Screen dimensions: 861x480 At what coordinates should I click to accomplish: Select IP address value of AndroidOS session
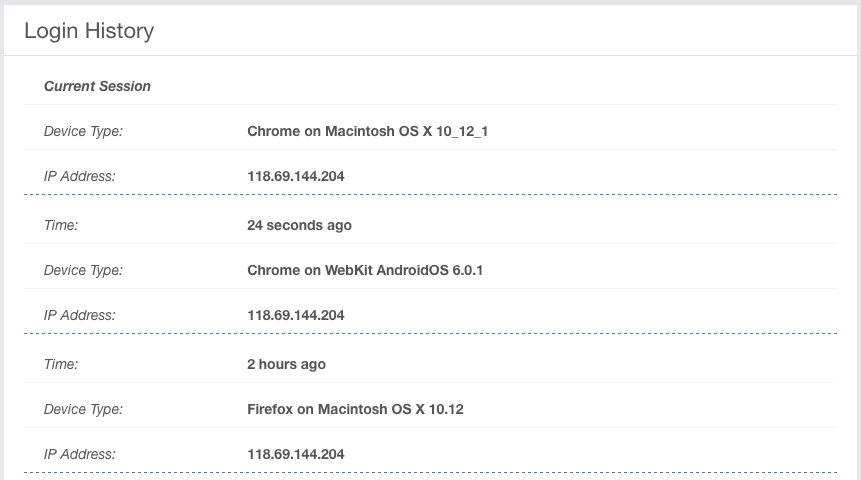295,315
